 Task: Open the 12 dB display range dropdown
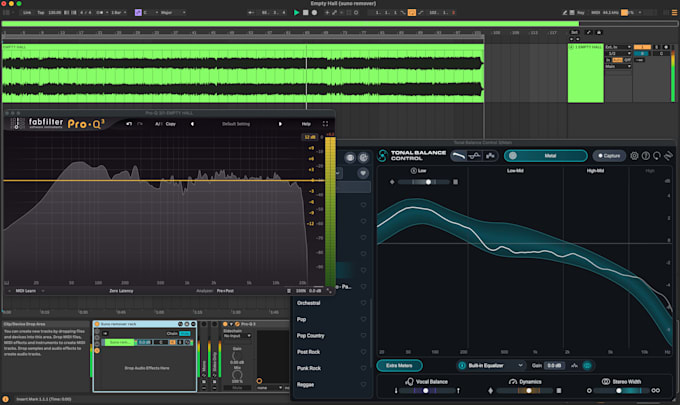tap(310, 137)
